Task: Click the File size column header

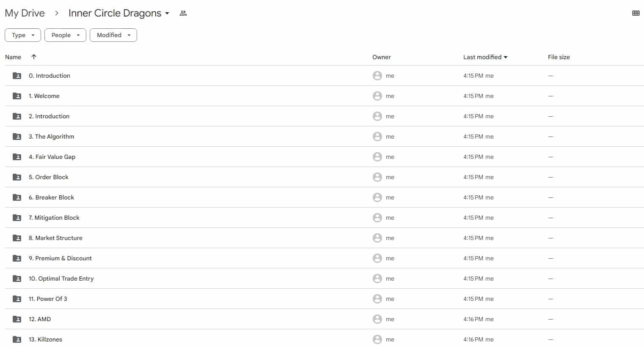Action: click(x=559, y=57)
